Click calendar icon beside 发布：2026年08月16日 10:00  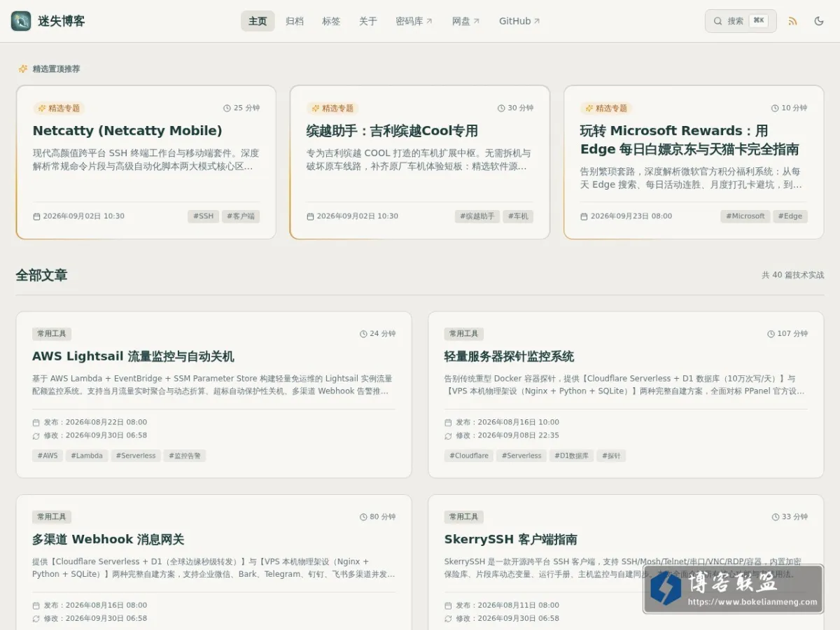[448, 422]
